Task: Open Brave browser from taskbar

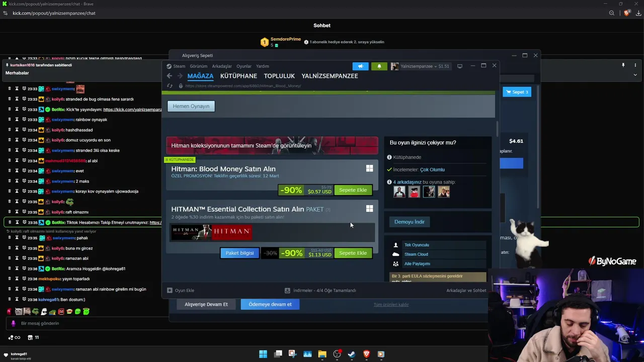Action: tap(366, 354)
